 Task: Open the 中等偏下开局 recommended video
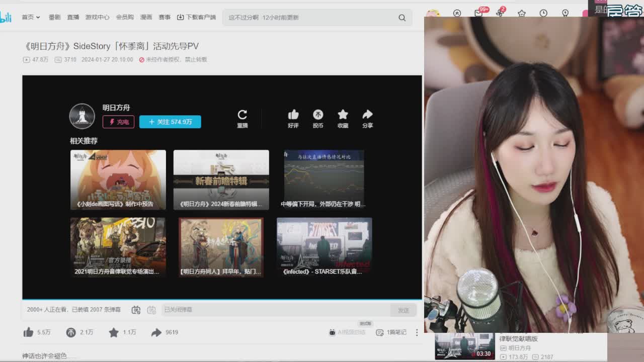tap(324, 179)
